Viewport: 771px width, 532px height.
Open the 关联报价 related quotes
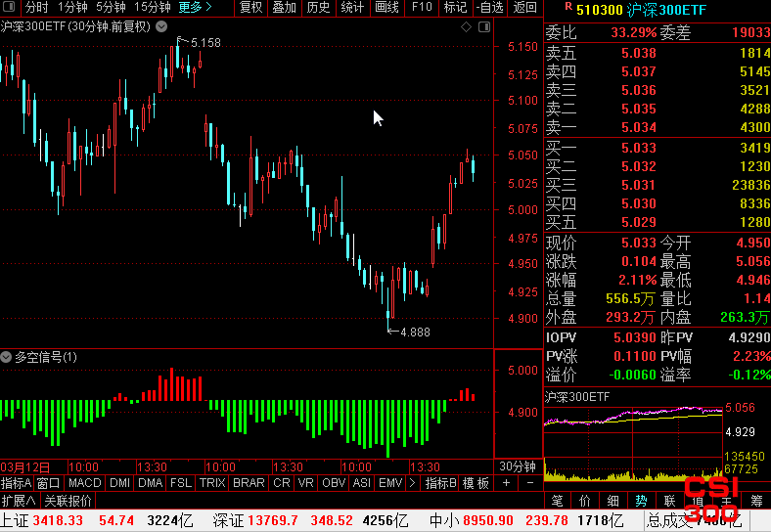point(68,501)
